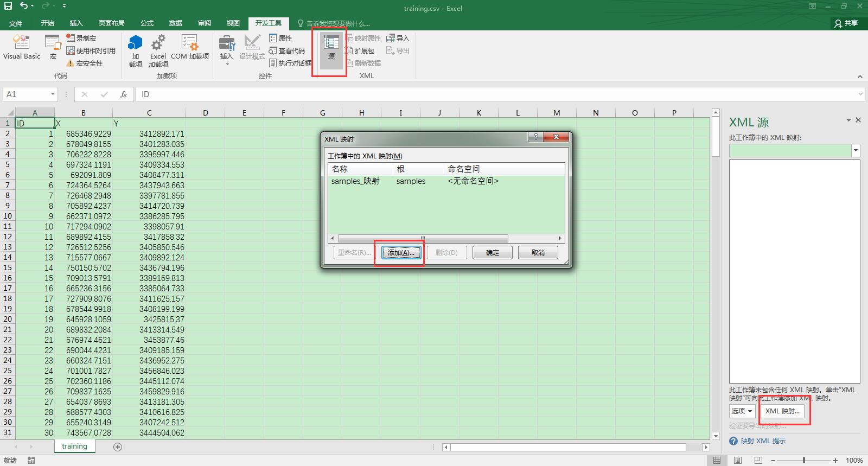Select column B header
868x466 pixels.
pos(84,113)
